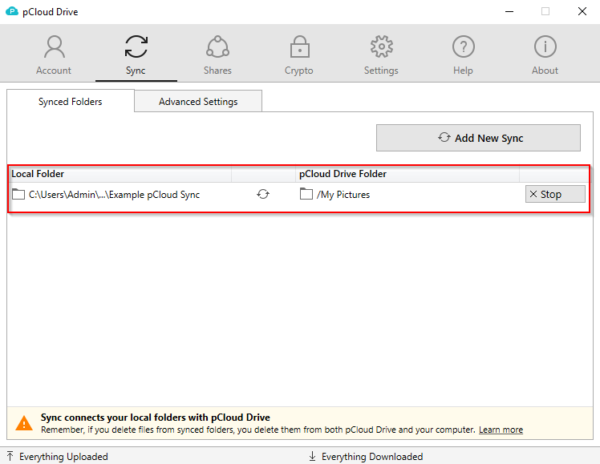Click the Everything Uploaded status text
600x464 pixels.
click(x=64, y=456)
